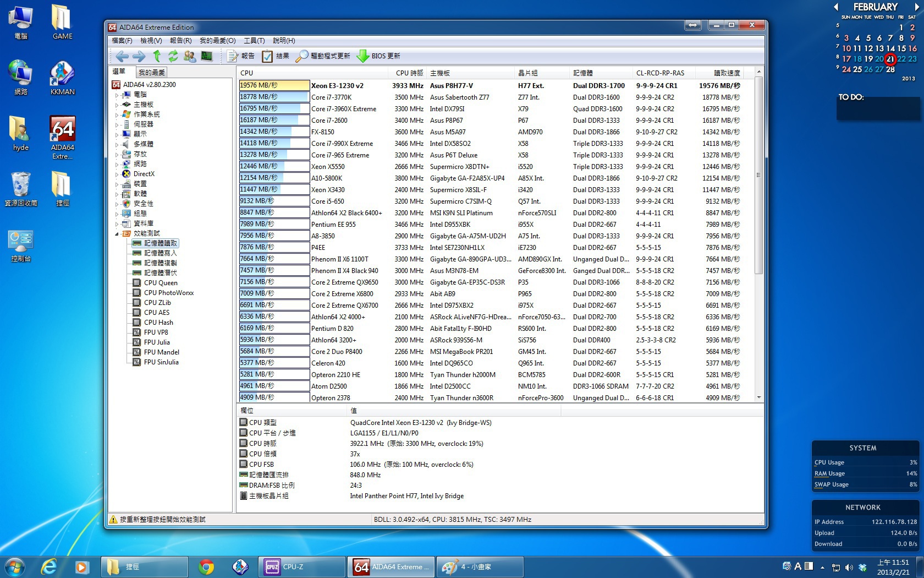Image resolution: width=924 pixels, height=578 pixels.
Task: Open the 說明(H) menu
Action: click(284, 41)
